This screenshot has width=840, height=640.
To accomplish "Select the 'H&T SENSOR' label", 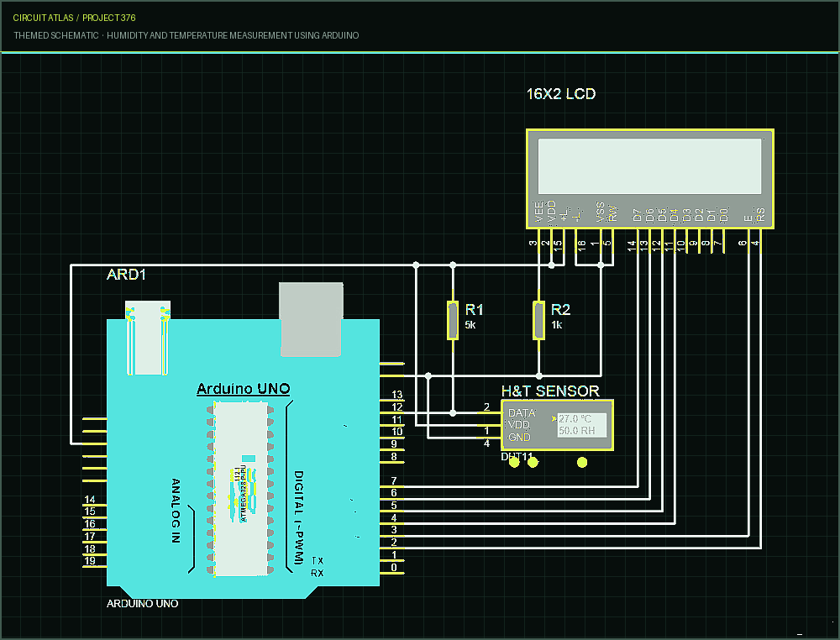I will 550,391.
